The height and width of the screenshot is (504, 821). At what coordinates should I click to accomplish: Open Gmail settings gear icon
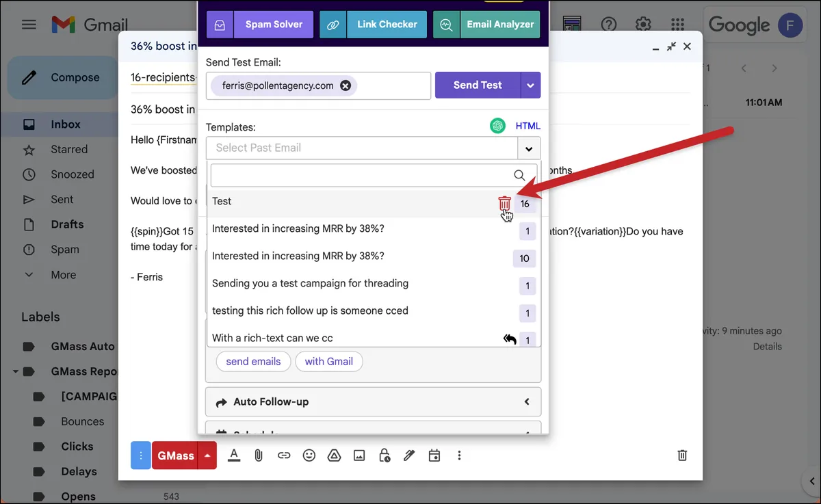click(643, 25)
